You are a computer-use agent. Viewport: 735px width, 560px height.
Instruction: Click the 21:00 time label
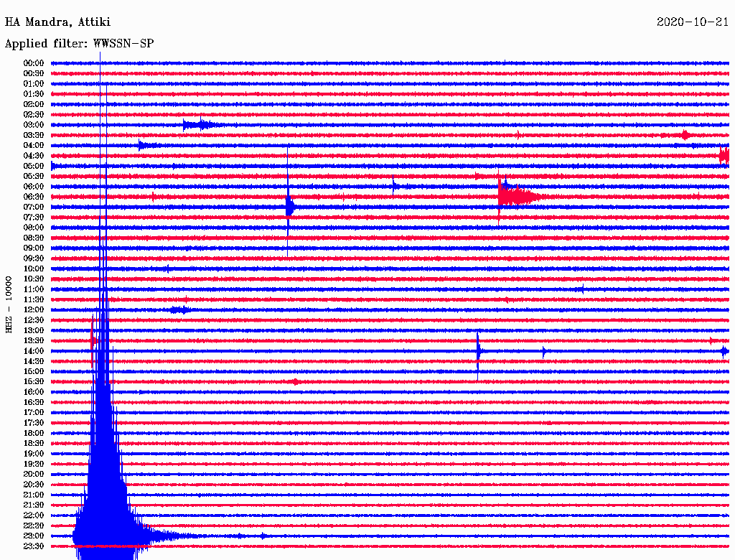click(34, 495)
